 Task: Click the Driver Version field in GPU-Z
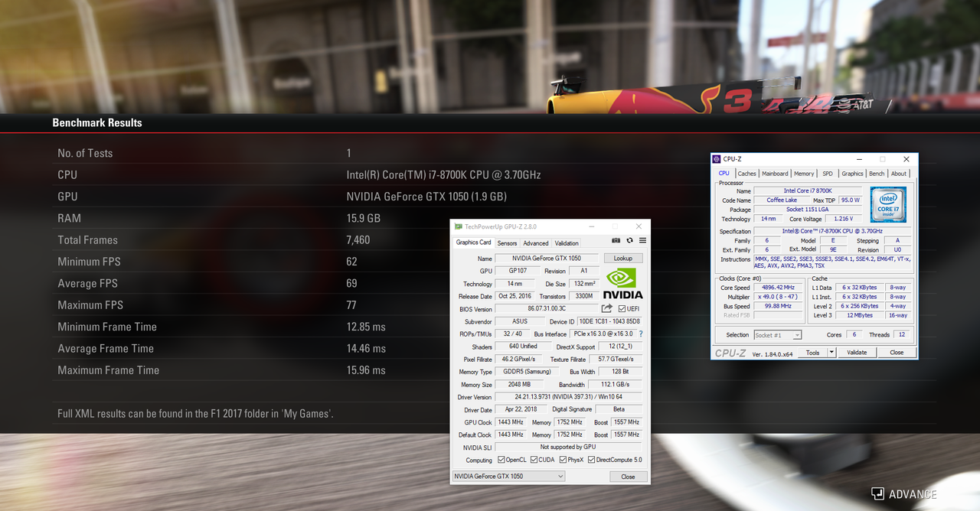click(568, 397)
